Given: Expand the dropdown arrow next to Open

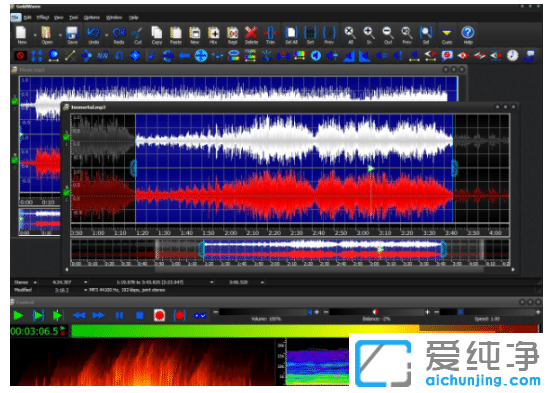Looking at the screenshot, I should coord(60,35).
